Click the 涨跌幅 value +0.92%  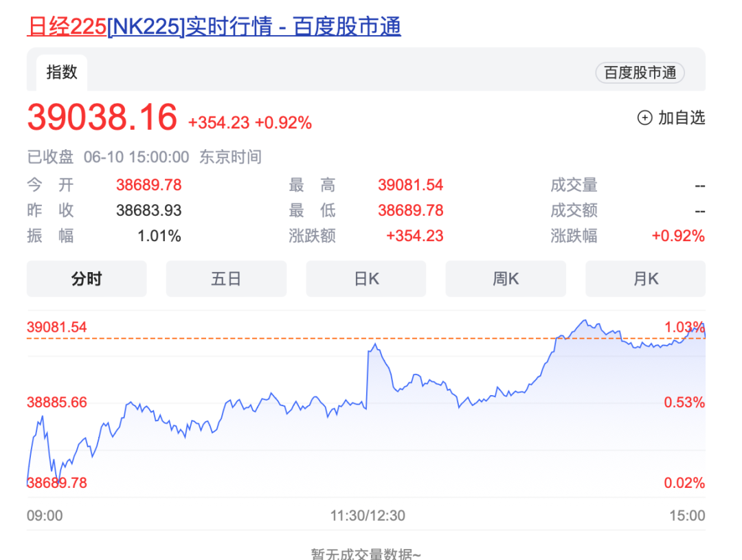[678, 236]
